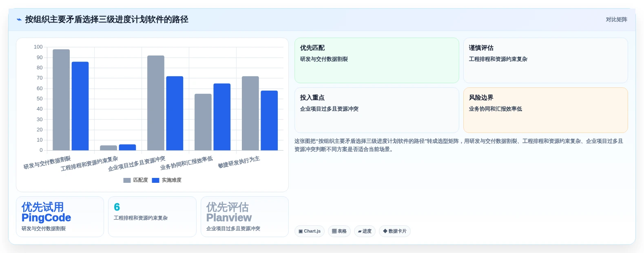Viewport: 644px width, 253px height.
Task: Click small blue bar for 工程排程和资源约束复杂
Action: tap(127, 147)
